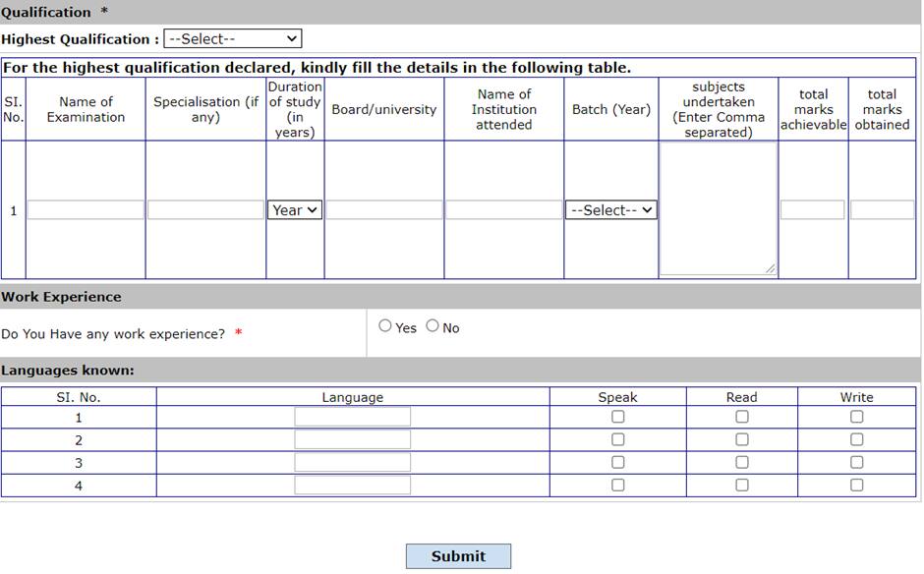
Task: Select No for work experience
Action: tap(433, 326)
